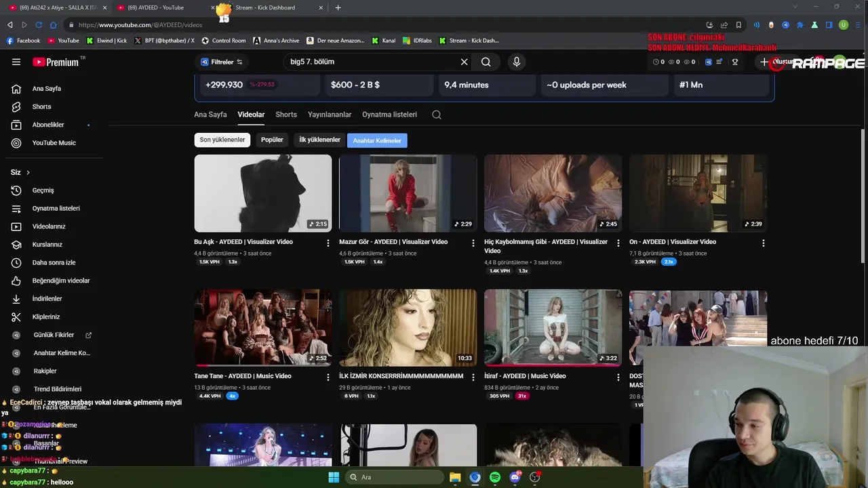Open options menu for Tane Tane video
The image size is (868, 488).
pos(328,377)
